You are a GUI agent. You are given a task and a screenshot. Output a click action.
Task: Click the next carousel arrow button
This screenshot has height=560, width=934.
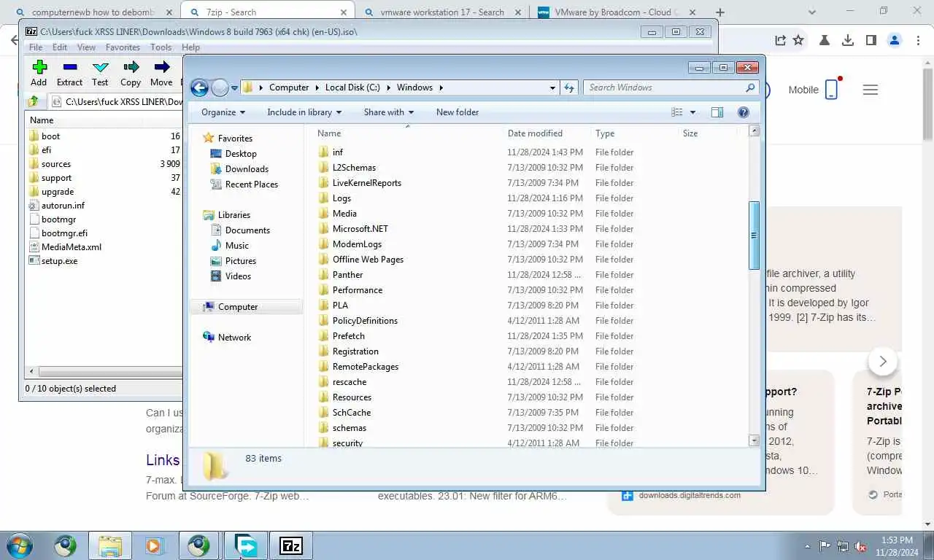883,361
